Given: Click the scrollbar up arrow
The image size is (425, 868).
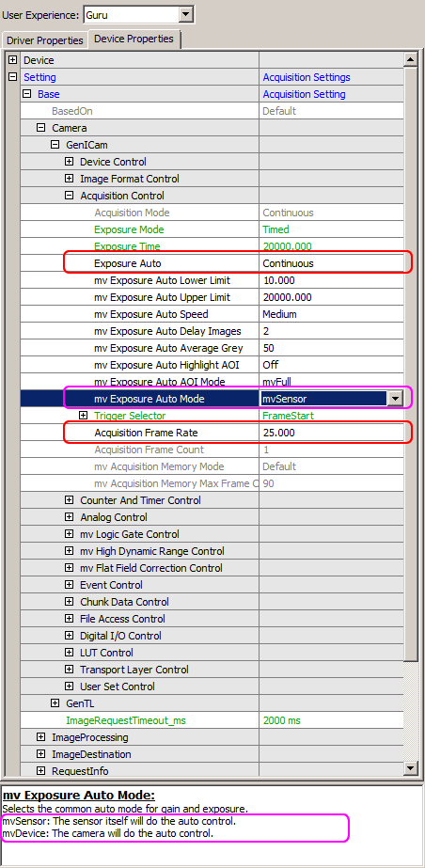Looking at the screenshot, I should 411,59.
